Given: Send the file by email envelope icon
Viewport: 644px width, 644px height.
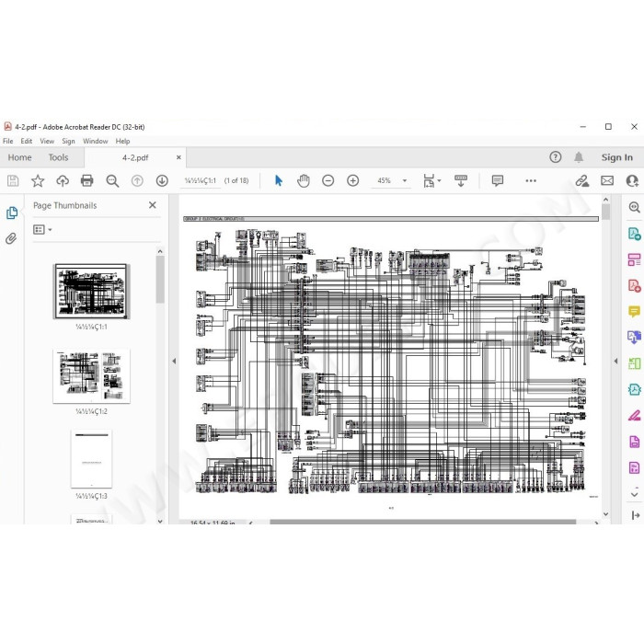Looking at the screenshot, I should (x=607, y=180).
